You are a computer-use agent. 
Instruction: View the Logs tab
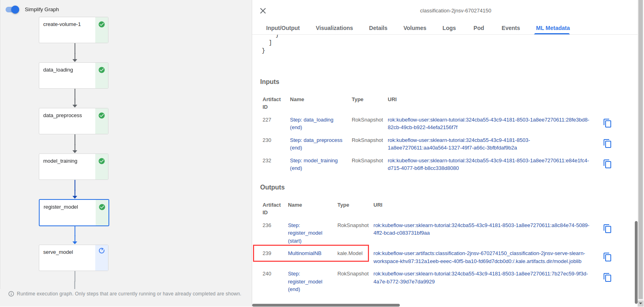pos(449,28)
